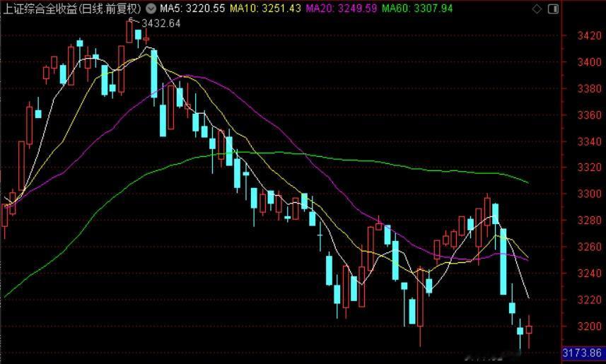Select the tallest red candlestick at the 3432.64 peak
The image size is (606, 364).
[x=129, y=31]
